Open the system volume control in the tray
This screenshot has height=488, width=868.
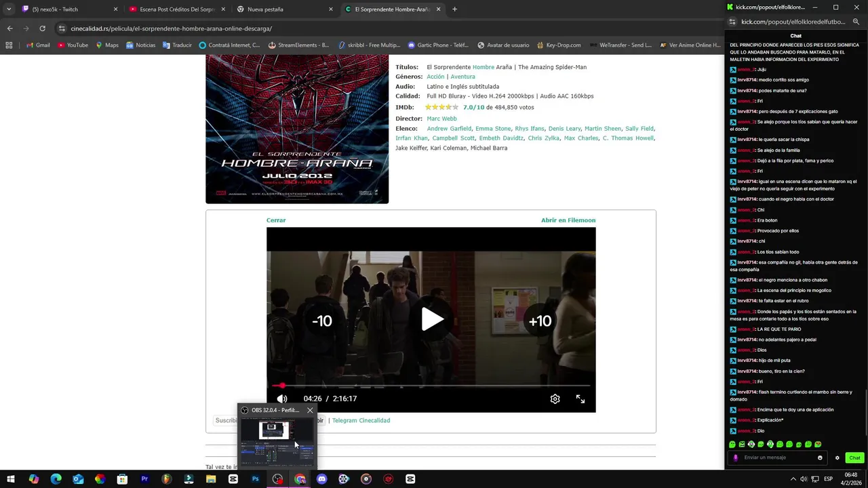pos(804,479)
